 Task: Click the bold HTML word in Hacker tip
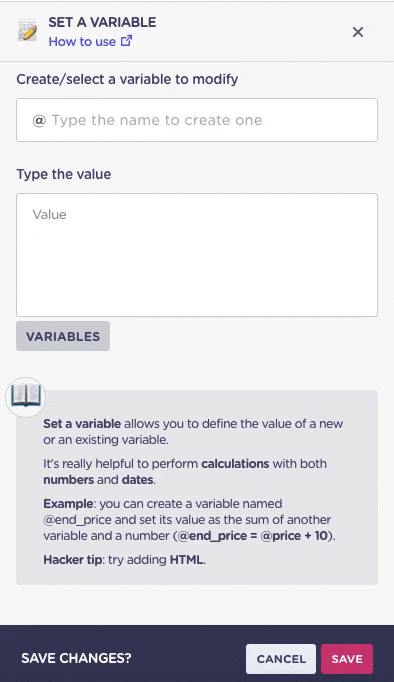(x=186, y=559)
